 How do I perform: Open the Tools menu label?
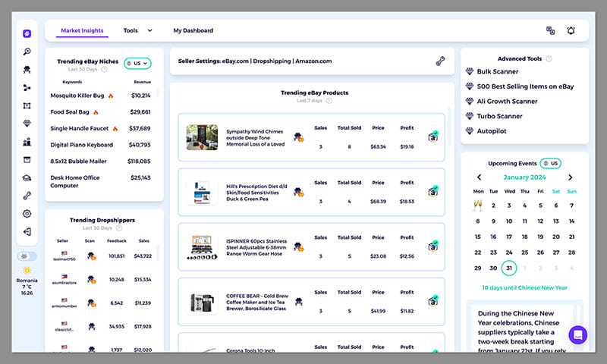[x=131, y=30]
